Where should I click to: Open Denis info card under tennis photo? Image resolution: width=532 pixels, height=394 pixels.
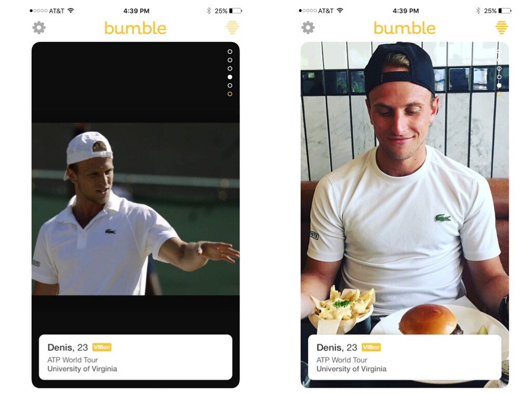[136, 357]
